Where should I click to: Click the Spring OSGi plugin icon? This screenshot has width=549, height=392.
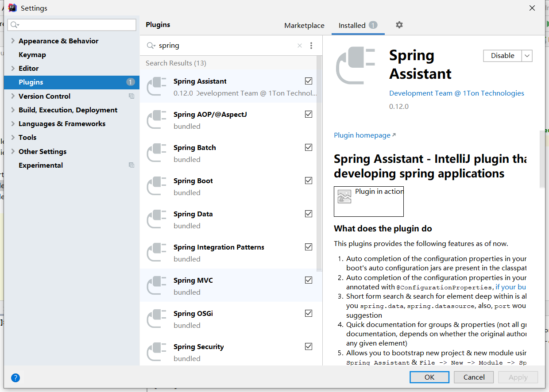point(156,319)
